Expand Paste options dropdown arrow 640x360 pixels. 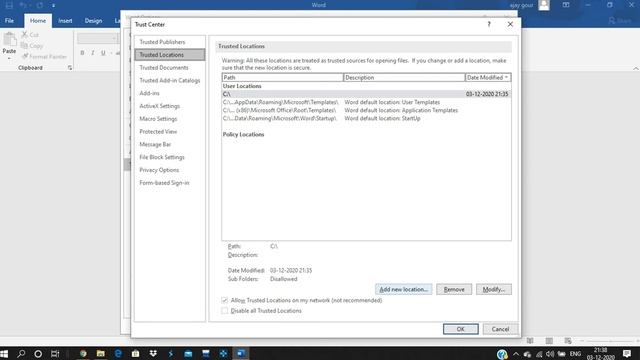point(9,58)
